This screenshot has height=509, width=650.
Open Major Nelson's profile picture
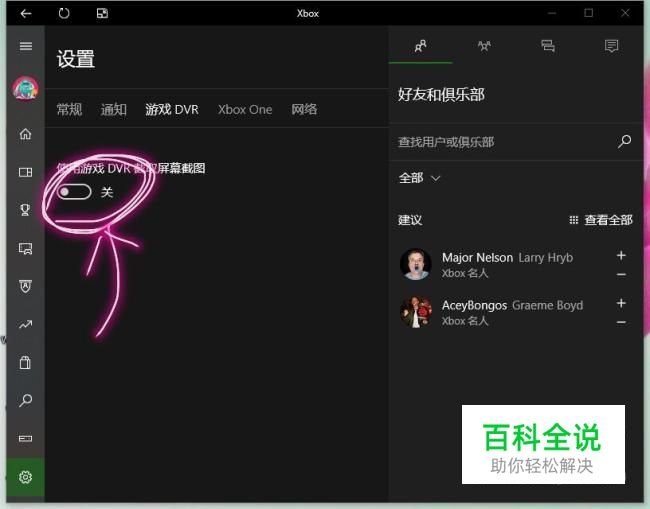tap(415, 264)
